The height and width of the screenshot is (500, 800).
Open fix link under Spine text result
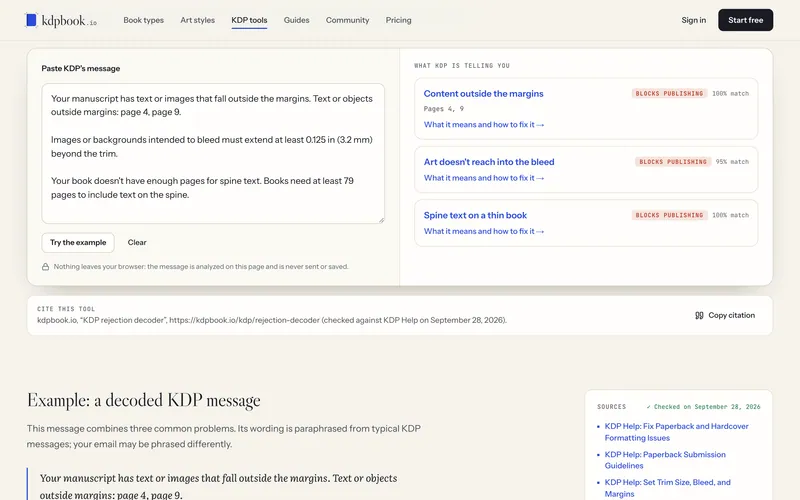pos(484,231)
